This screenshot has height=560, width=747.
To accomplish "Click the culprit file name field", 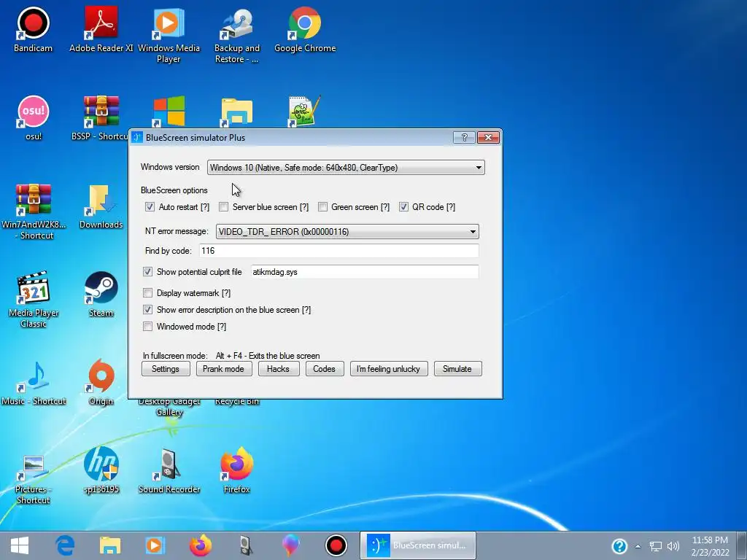I will 365,272.
